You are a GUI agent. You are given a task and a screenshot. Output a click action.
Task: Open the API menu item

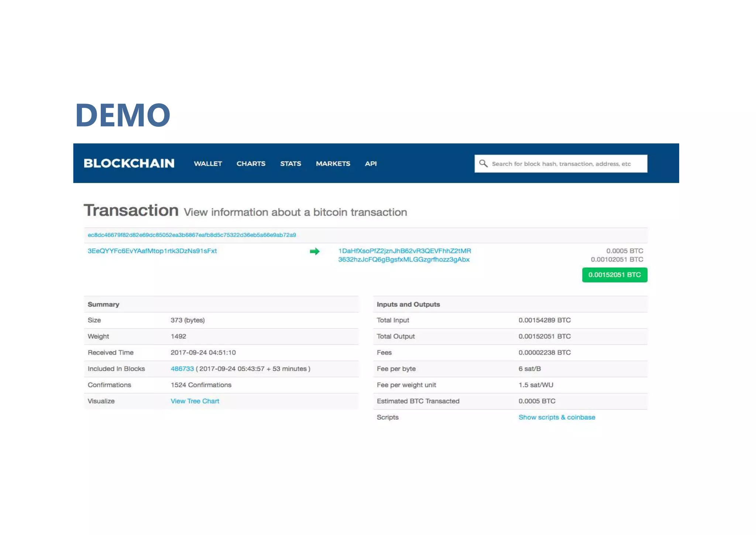(x=371, y=164)
